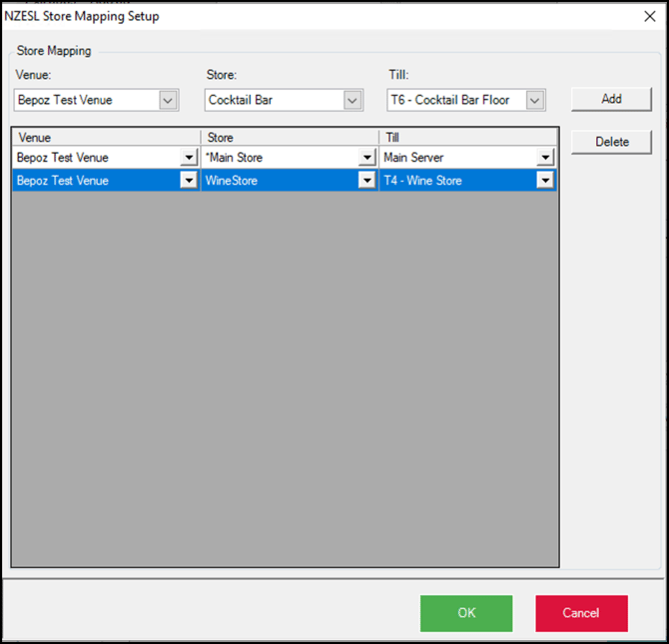Expand the Store combo box showing Cocktail Bar
This screenshot has width=669, height=644.
tap(351, 100)
